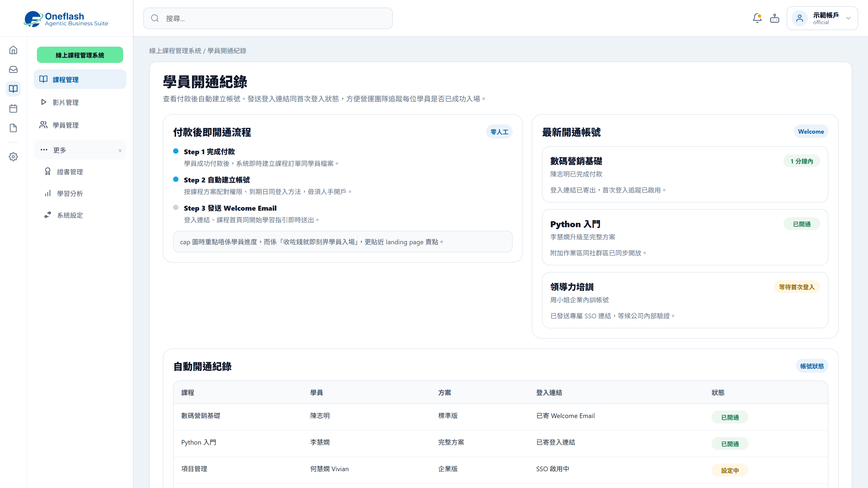Click the 1 分鐘內 status tag

pyautogui.click(x=802, y=161)
